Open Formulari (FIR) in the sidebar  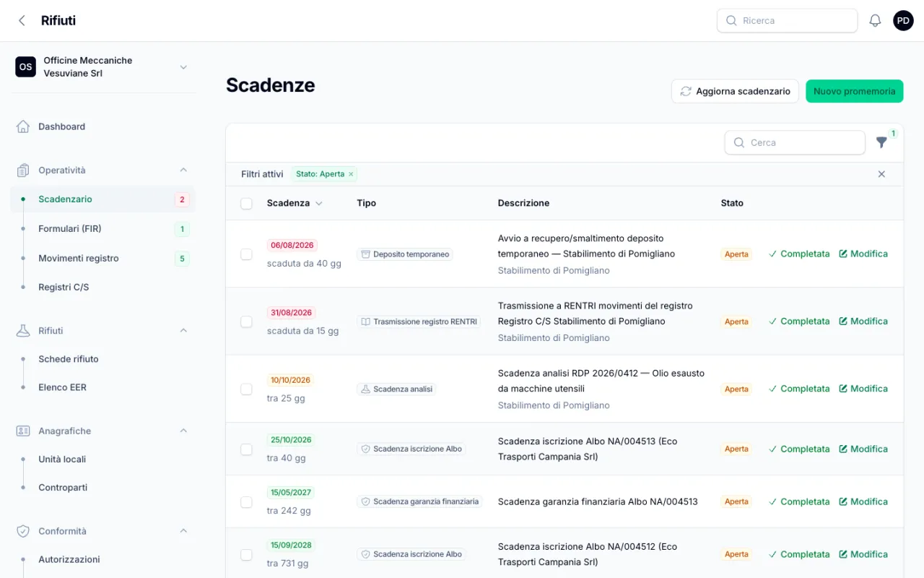coord(103,229)
